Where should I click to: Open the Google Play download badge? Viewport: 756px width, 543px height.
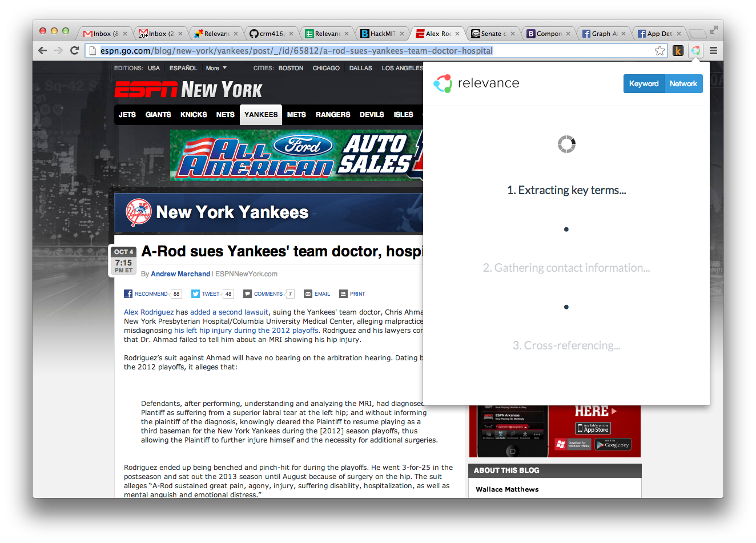click(x=613, y=444)
